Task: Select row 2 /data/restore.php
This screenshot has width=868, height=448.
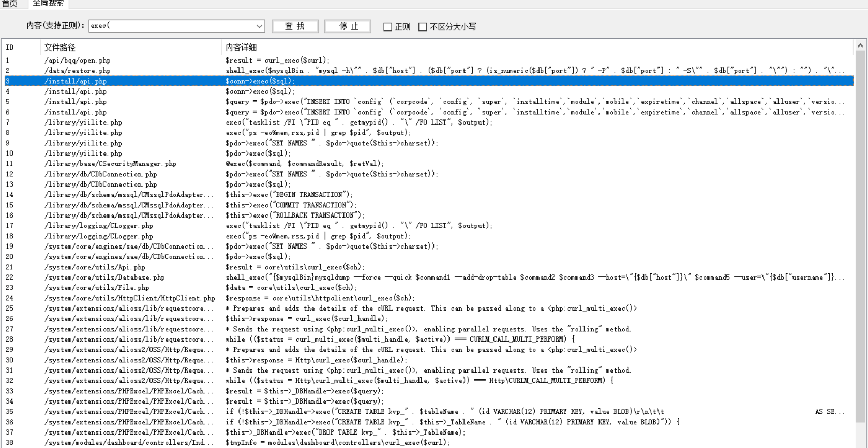Action: coord(429,71)
